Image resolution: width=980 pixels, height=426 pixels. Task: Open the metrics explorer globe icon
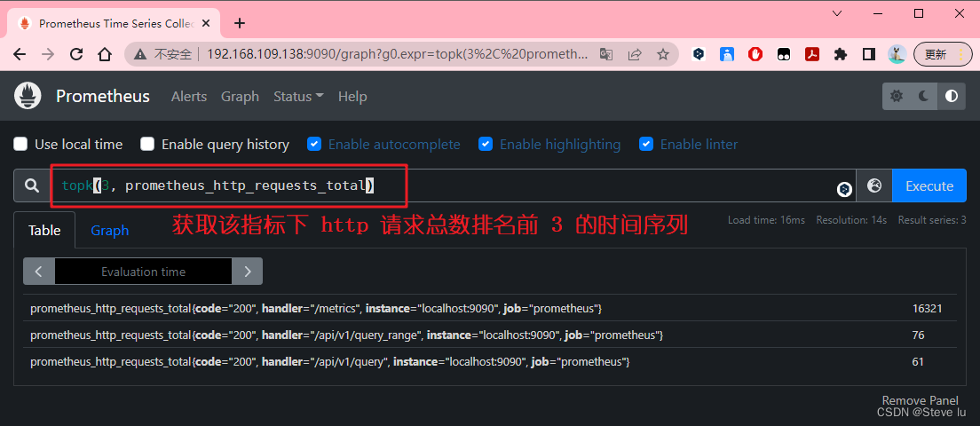point(873,185)
